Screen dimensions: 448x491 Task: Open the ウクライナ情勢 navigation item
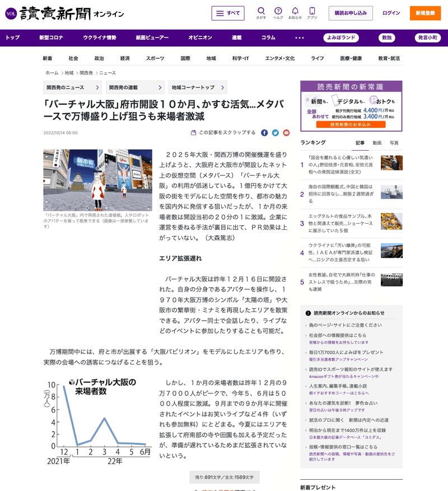(x=100, y=38)
